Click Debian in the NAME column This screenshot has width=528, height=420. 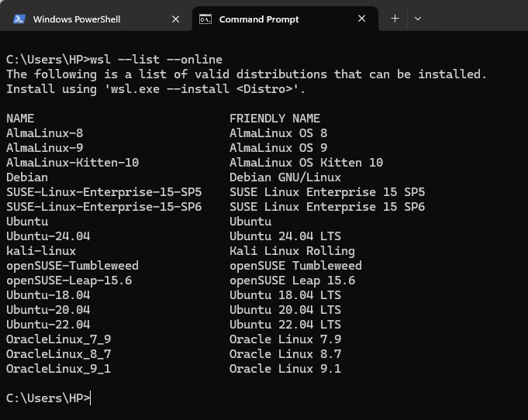pyautogui.click(x=27, y=177)
